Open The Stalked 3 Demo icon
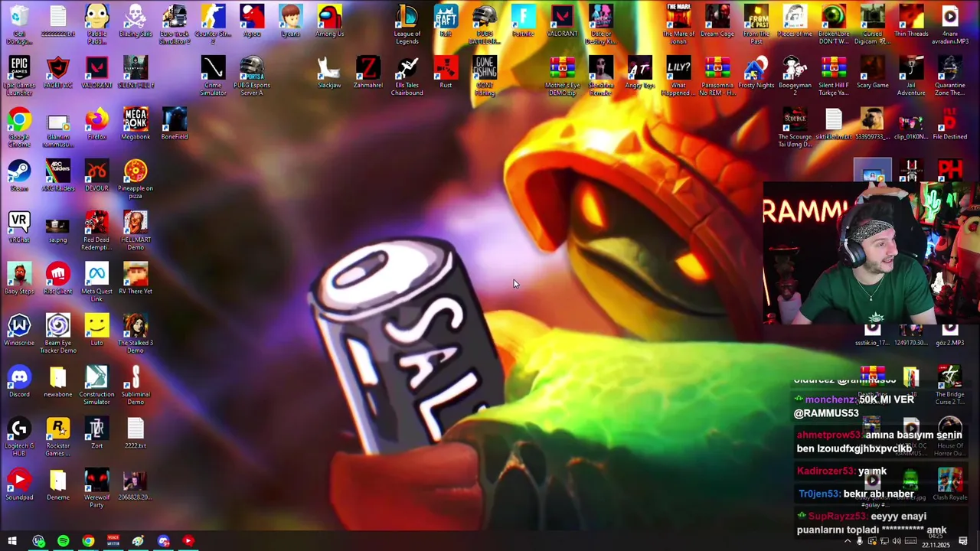980x551 pixels. [136, 333]
